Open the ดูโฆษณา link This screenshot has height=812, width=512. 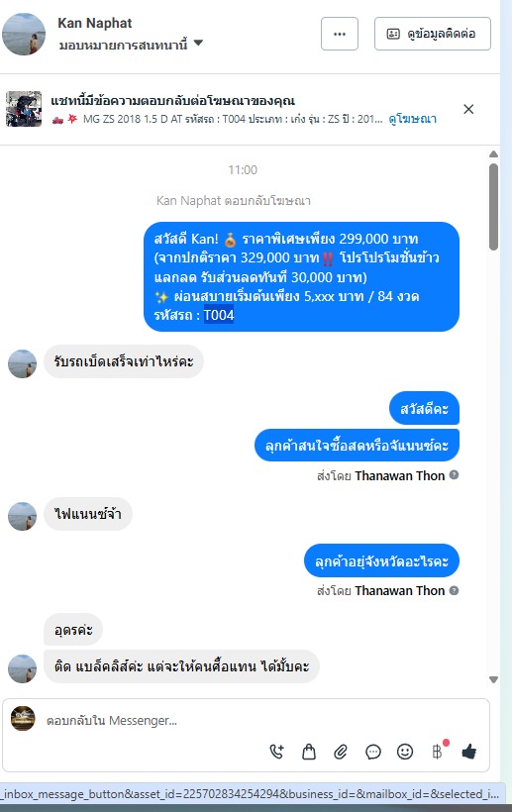click(413, 119)
